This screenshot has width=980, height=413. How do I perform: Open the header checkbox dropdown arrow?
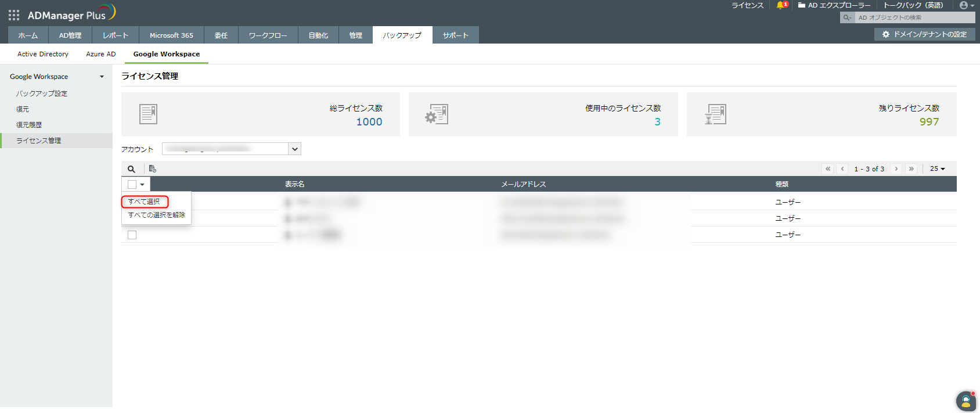click(142, 185)
